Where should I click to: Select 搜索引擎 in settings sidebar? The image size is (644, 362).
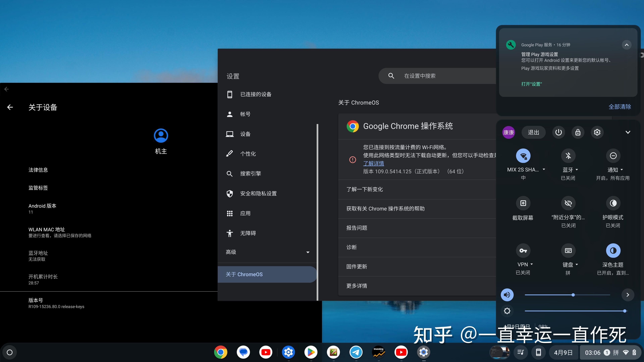(x=267, y=174)
